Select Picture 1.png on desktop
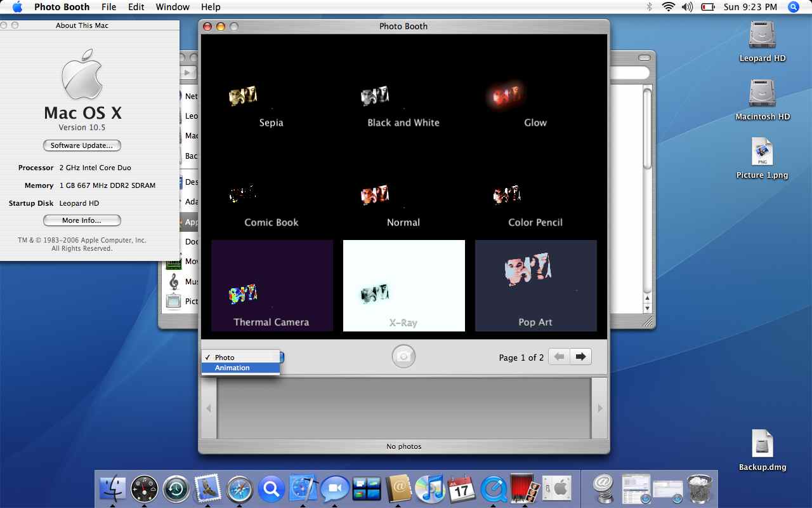812x508 pixels. (762, 159)
